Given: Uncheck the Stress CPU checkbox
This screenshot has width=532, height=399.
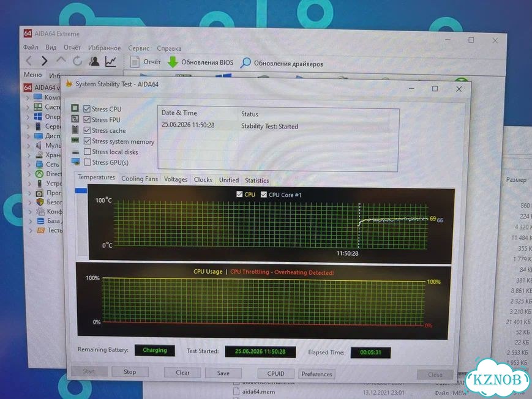Looking at the screenshot, I should 87,109.
